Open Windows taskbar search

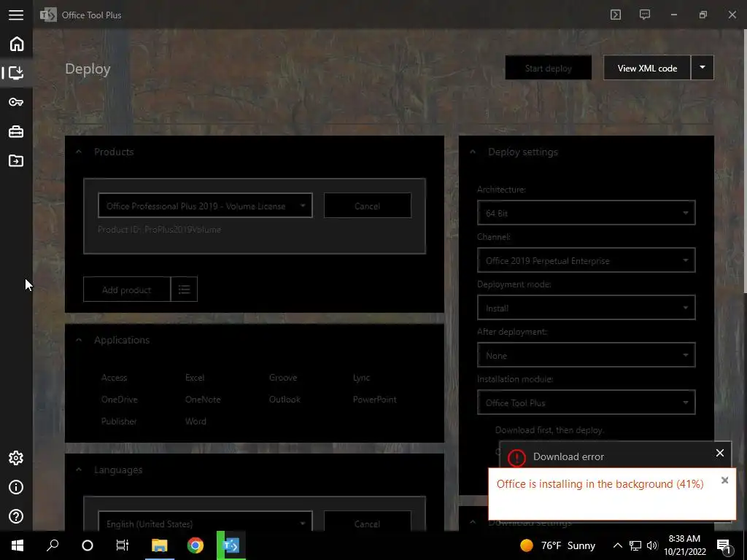[x=53, y=545]
